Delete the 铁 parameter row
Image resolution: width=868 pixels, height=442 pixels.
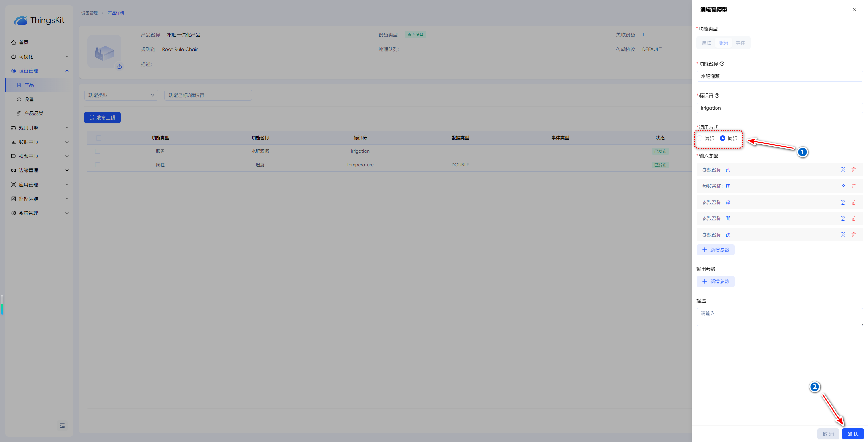click(854, 235)
